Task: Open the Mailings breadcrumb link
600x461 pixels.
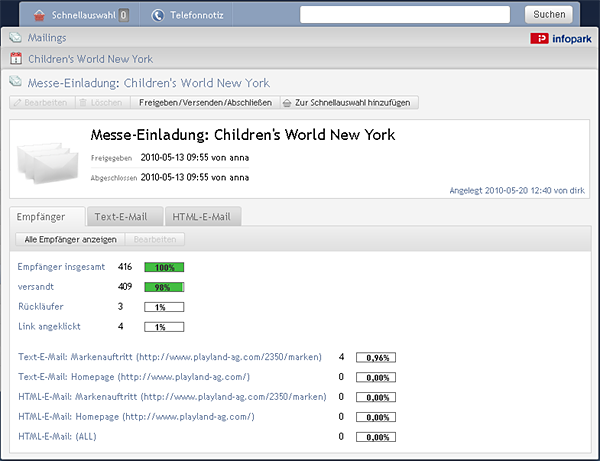Action: (47, 37)
